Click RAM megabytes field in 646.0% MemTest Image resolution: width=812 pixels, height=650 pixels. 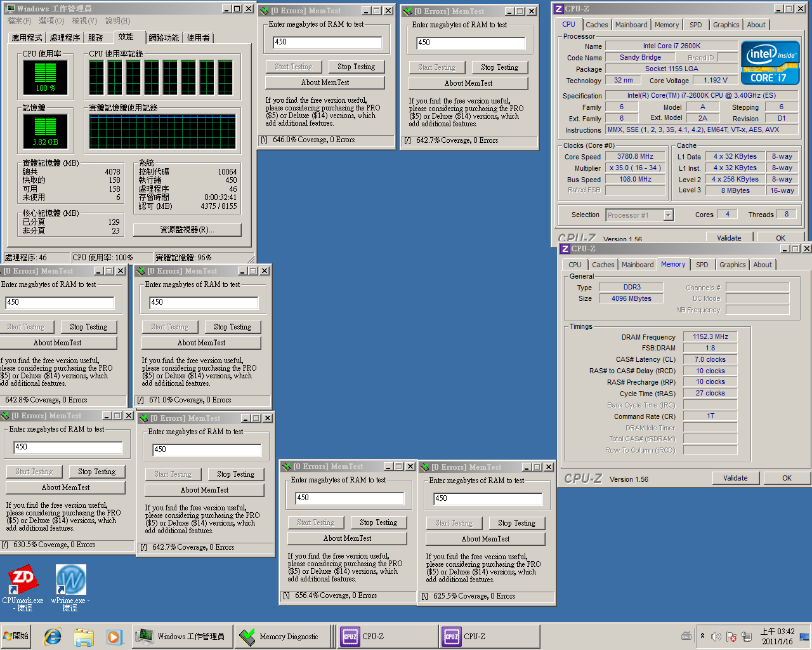pyautogui.click(x=327, y=42)
